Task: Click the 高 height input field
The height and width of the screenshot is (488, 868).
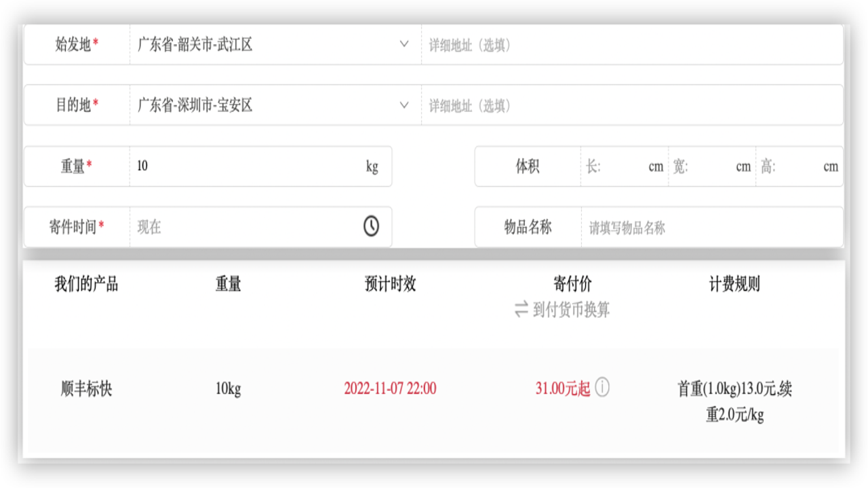Action: [x=800, y=166]
